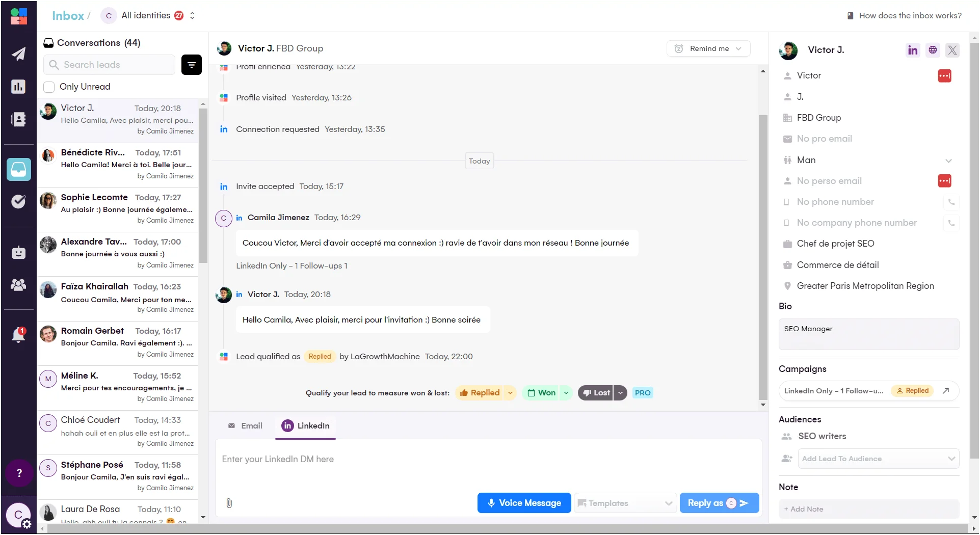The height and width of the screenshot is (535, 980).
Task: Open the conversation filter button
Action: coord(192,65)
